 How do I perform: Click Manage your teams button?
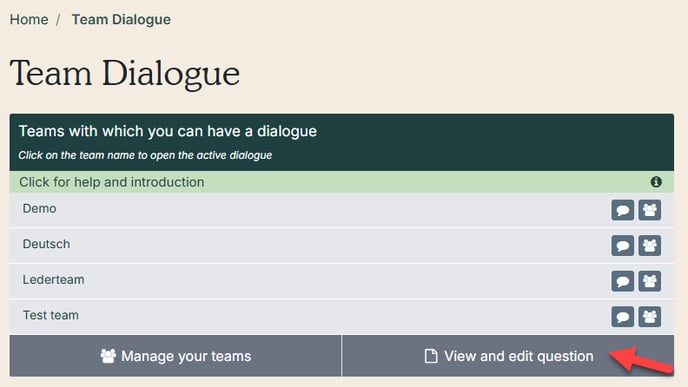[175, 356]
